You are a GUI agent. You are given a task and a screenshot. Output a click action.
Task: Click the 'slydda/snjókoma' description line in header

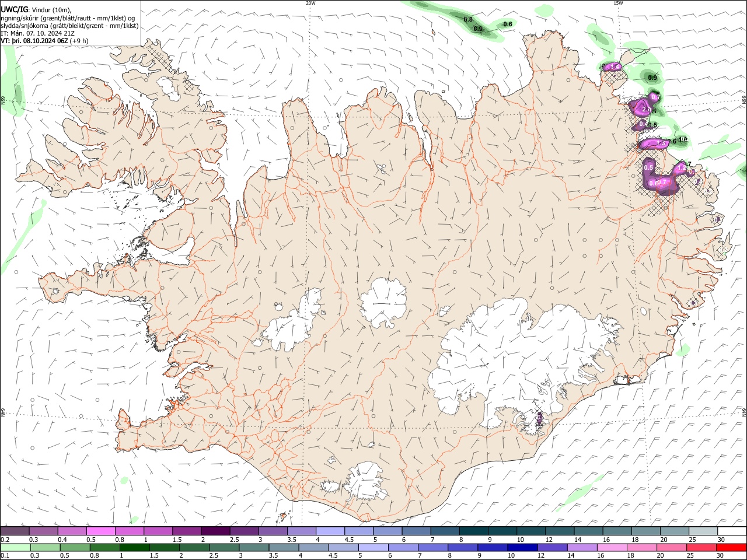(69, 26)
